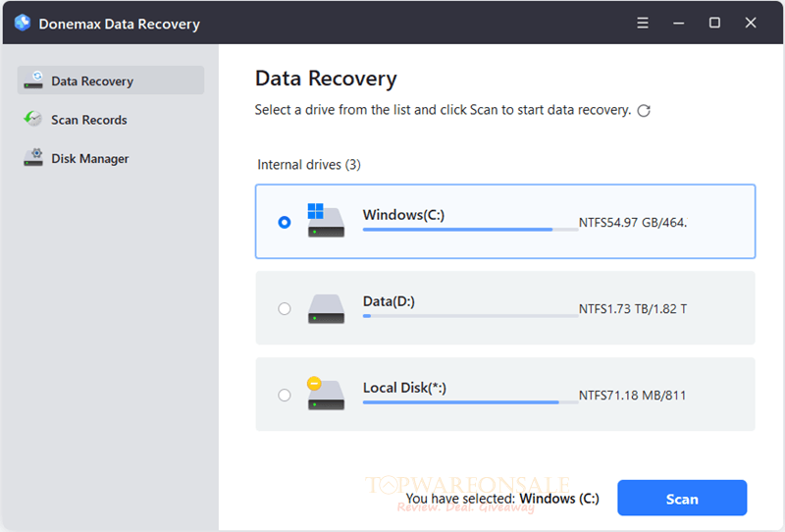
Task: Click the Local Disk(*:) usage bar
Action: tap(471, 402)
